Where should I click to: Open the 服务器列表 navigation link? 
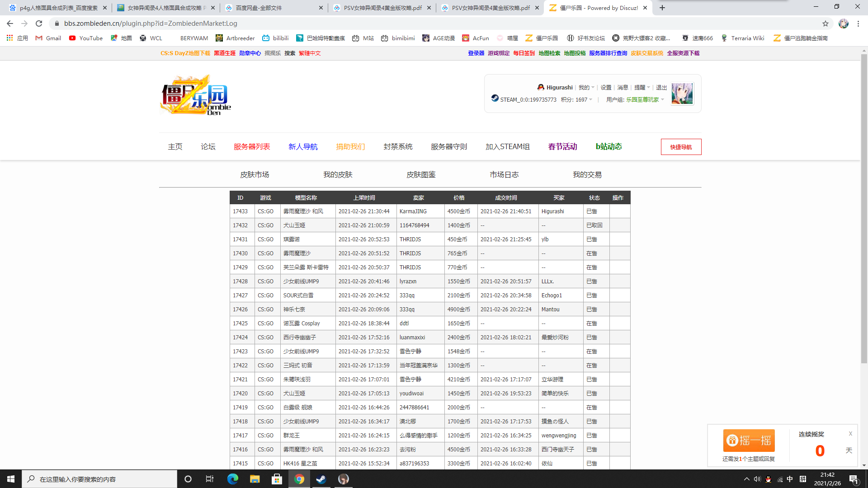point(252,147)
